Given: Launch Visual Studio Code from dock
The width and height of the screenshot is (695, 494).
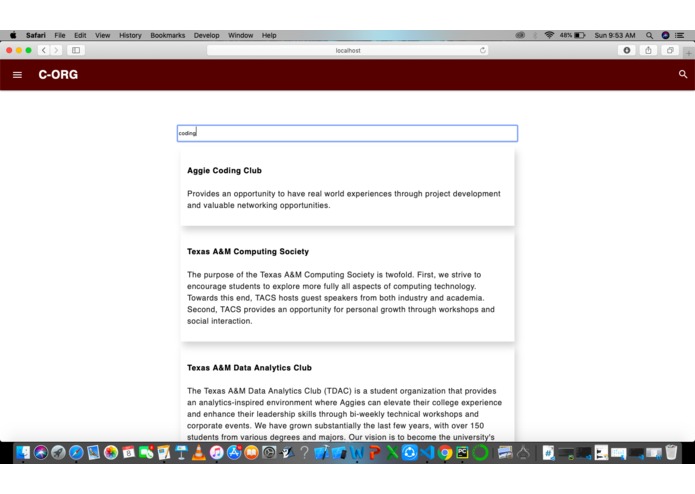Looking at the screenshot, I should 427,453.
